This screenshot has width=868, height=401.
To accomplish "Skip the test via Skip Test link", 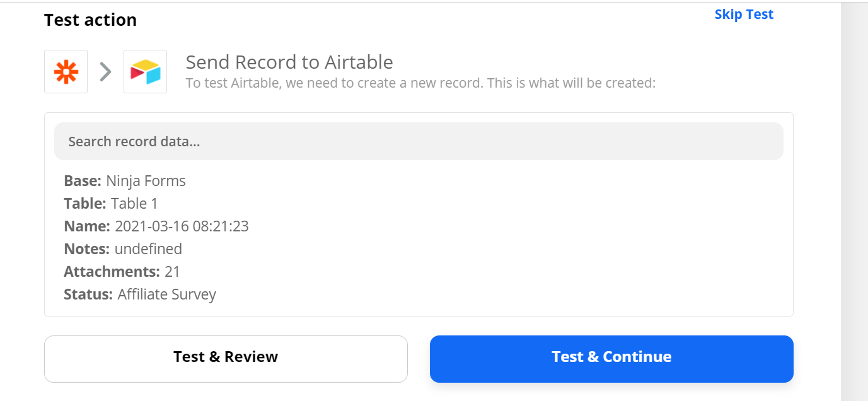I will click(x=743, y=15).
